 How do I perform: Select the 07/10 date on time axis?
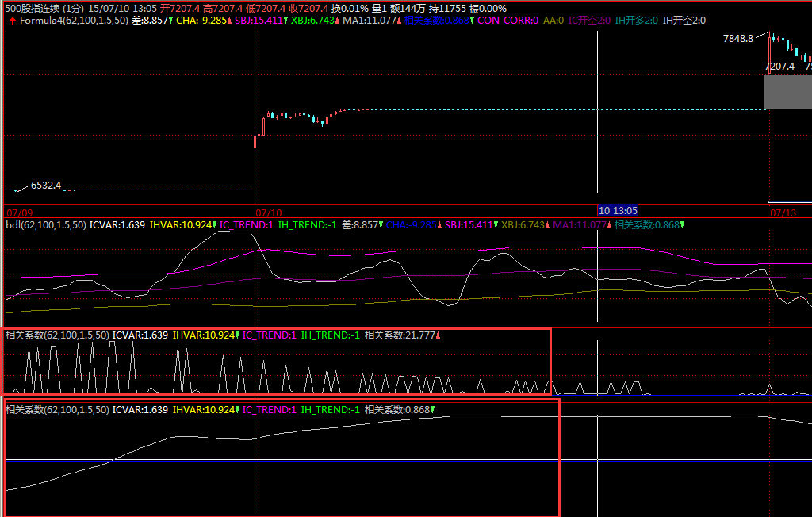click(269, 213)
